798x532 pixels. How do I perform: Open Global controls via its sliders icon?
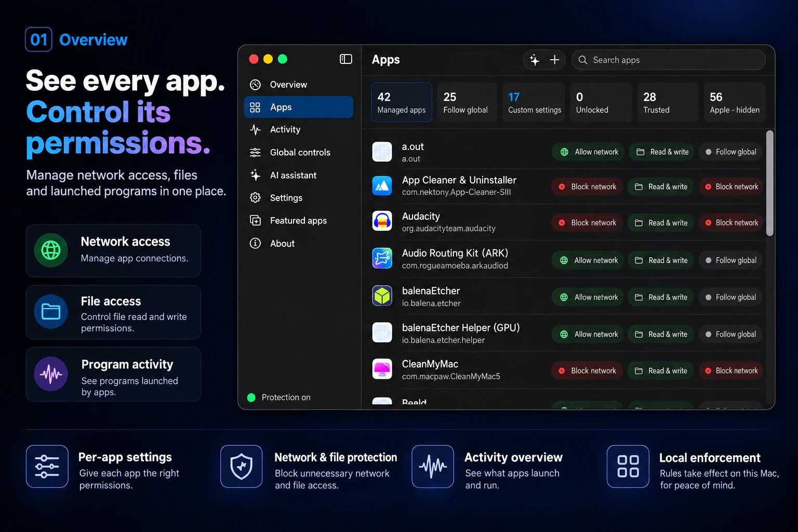[255, 152]
